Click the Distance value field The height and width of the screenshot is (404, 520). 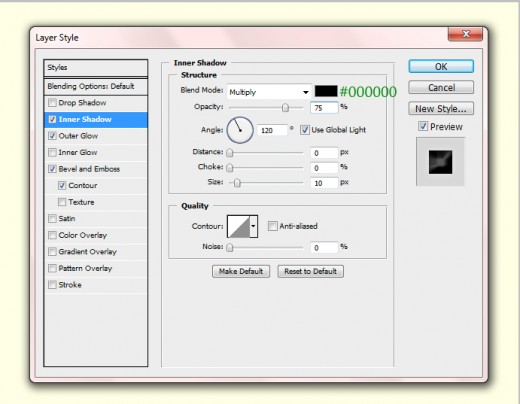(x=324, y=153)
